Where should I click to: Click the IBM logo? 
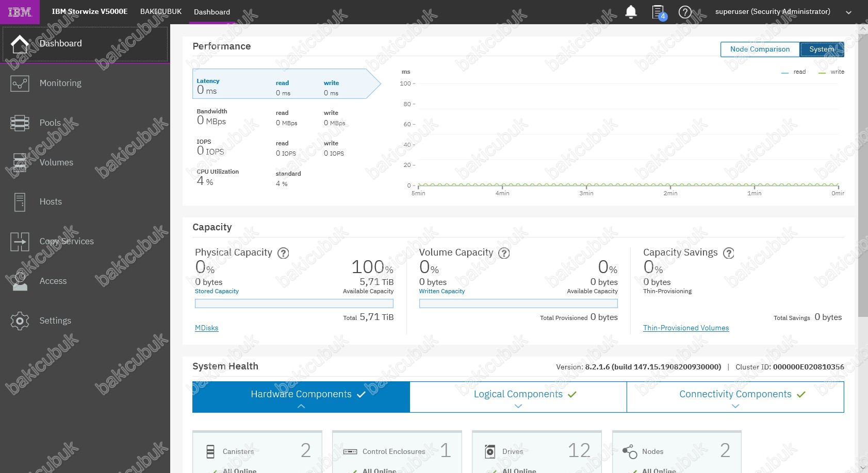point(20,12)
